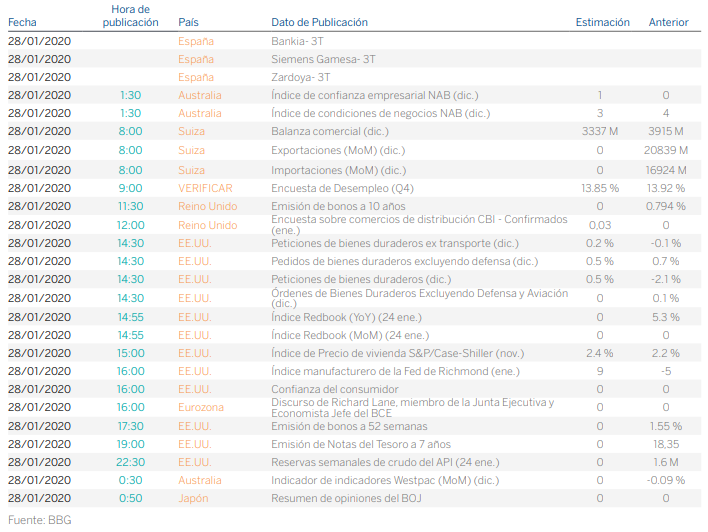Click the Fecha column header

pos(22,22)
